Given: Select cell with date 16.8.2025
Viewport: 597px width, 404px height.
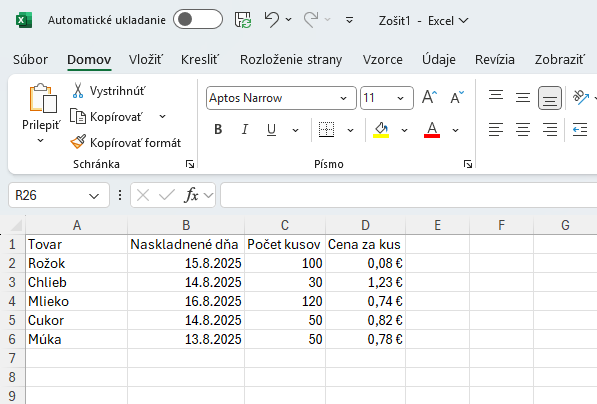Looking at the screenshot, I should 186,301.
